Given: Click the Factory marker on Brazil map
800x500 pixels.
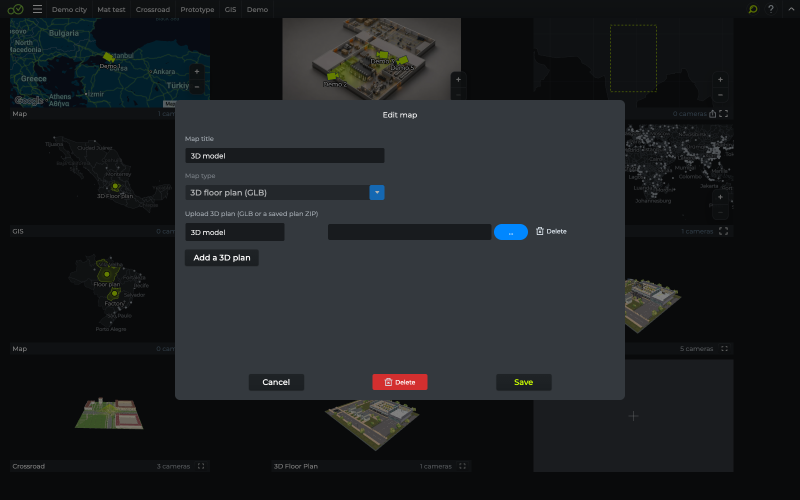Looking at the screenshot, I should [x=114, y=293].
